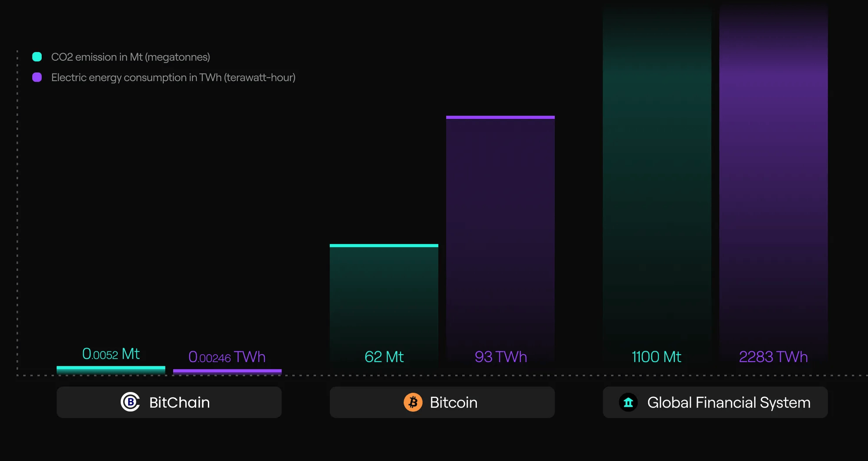Viewport: 868px width, 461px height.
Task: Click the teal CO2 emission legend dot
Action: (37, 57)
